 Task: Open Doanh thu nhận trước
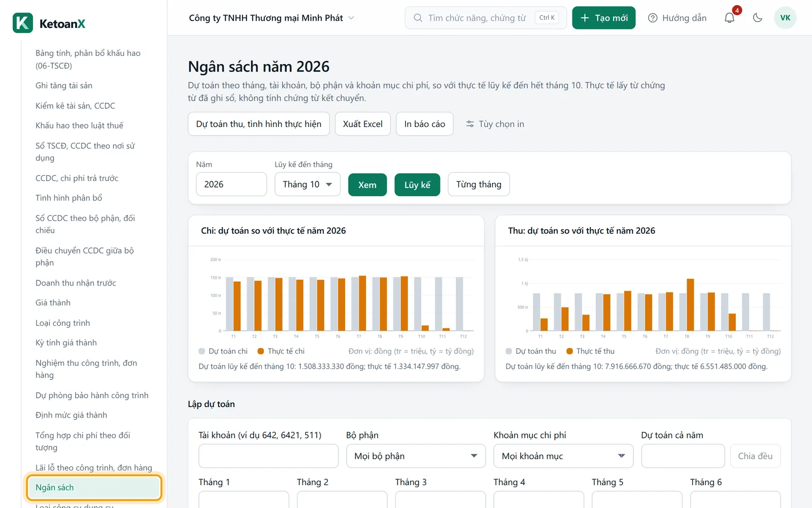click(x=76, y=283)
